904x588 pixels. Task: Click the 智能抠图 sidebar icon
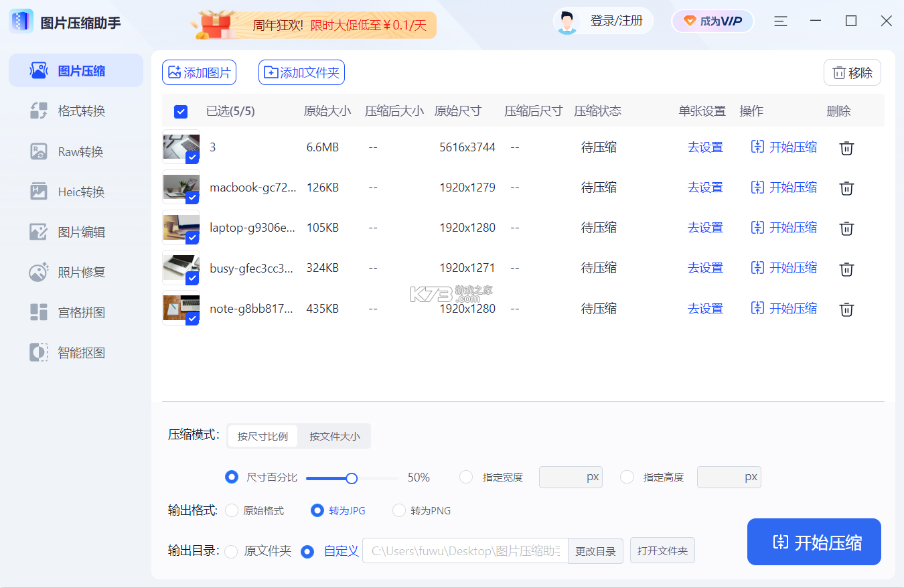(39, 353)
